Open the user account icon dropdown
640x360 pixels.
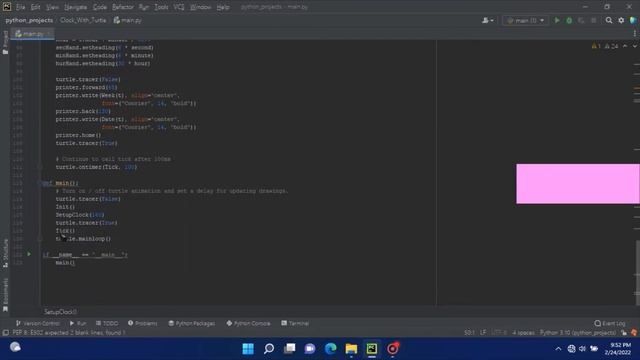488,20
